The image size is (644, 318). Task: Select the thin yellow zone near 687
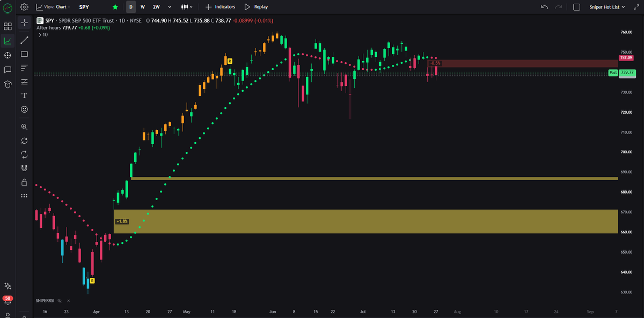[x=375, y=178]
